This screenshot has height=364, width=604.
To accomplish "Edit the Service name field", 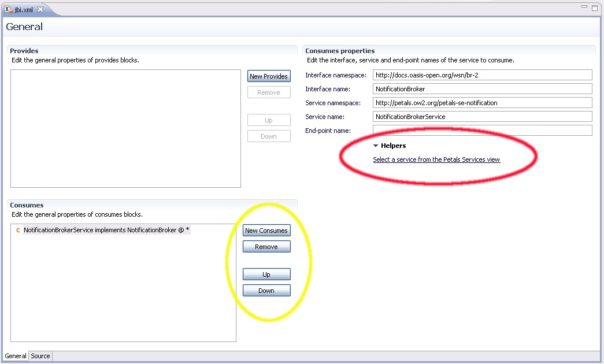I will [x=482, y=117].
